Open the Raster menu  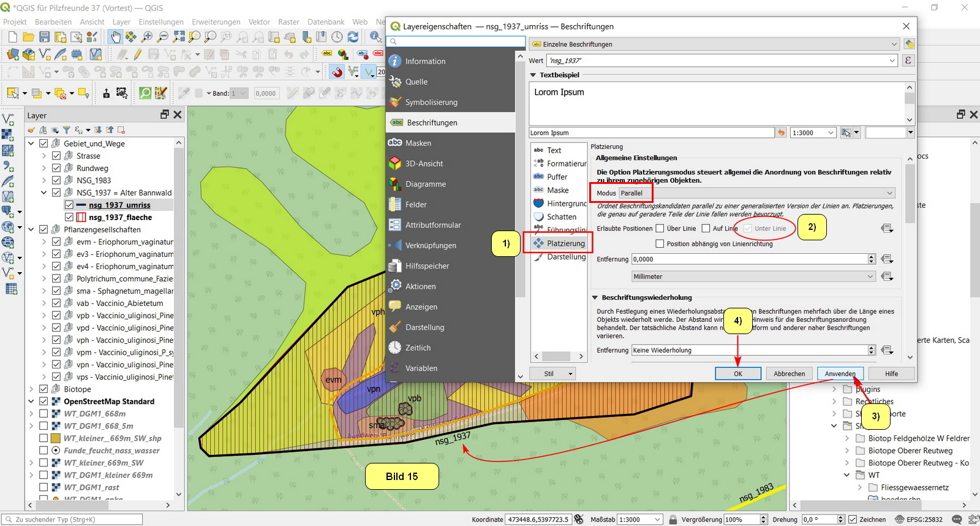click(x=288, y=22)
